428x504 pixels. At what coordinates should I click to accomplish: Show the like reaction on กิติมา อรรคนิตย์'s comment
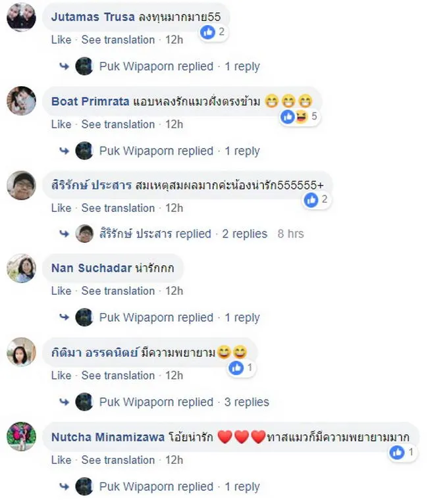(x=241, y=368)
